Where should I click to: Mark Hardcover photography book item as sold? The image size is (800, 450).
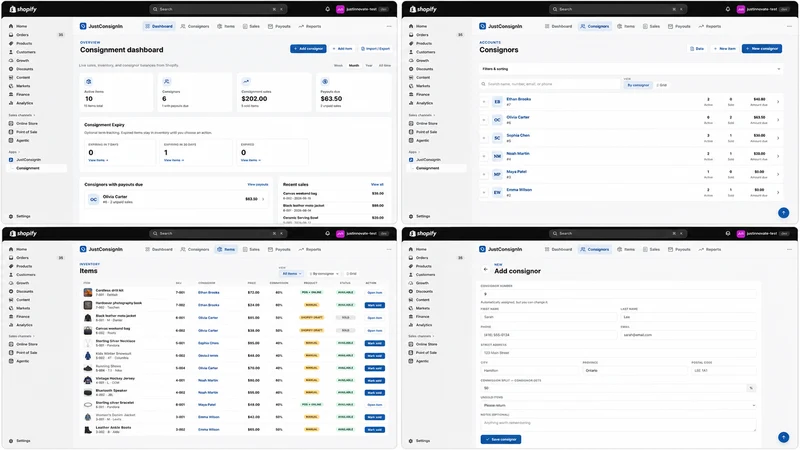pyautogui.click(x=374, y=305)
